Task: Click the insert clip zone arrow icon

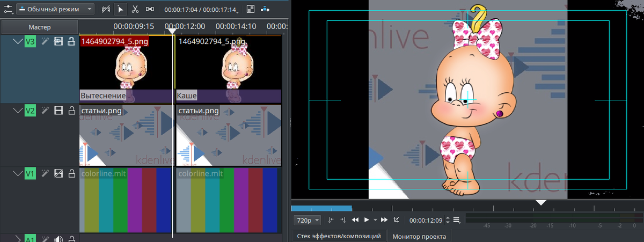Action: click(266, 9)
